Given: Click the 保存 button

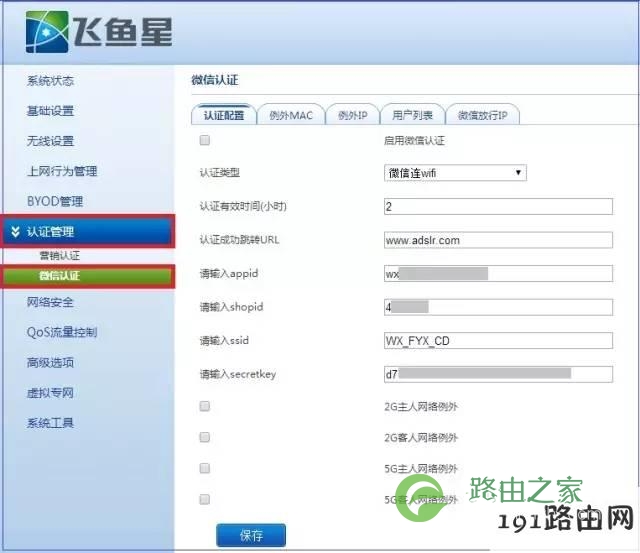Looking at the screenshot, I should pos(251,535).
